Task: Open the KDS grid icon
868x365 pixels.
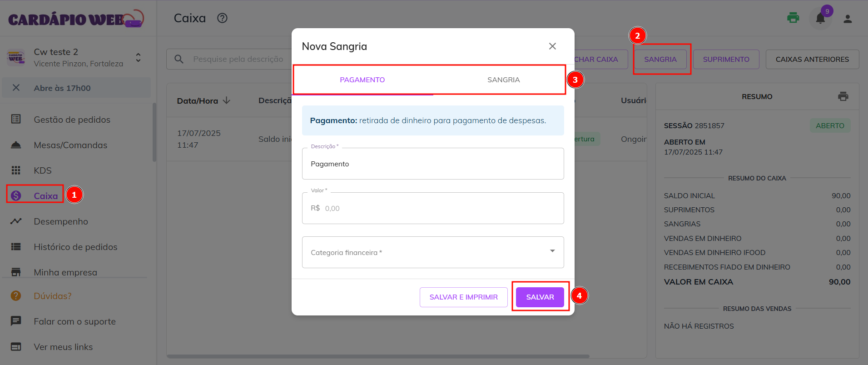Action: click(x=16, y=170)
